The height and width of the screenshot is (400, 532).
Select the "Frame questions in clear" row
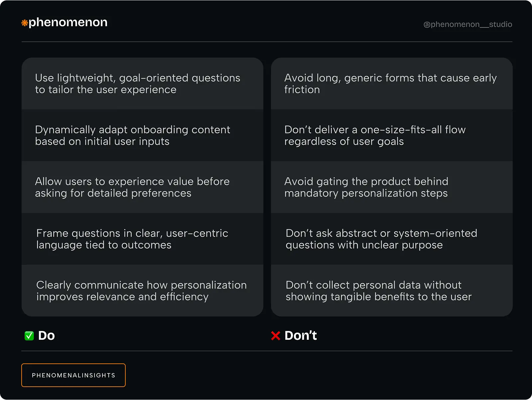142,239
